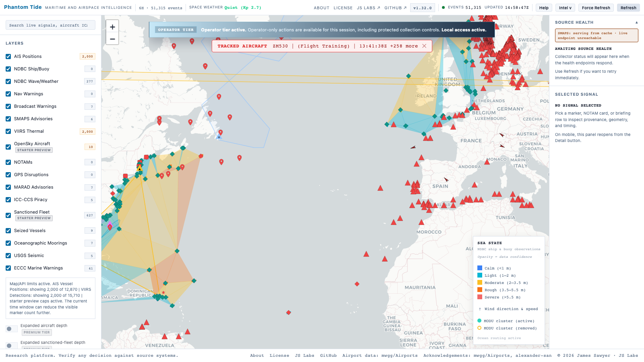The width and height of the screenshot is (644, 362).
Task: Open the GitHub link in the footer
Action: tap(328, 356)
